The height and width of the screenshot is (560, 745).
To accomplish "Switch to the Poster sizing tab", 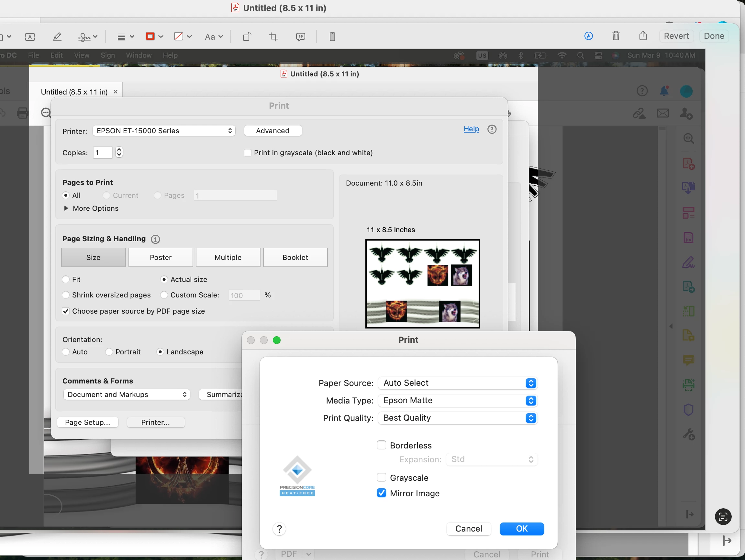I will 161,257.
